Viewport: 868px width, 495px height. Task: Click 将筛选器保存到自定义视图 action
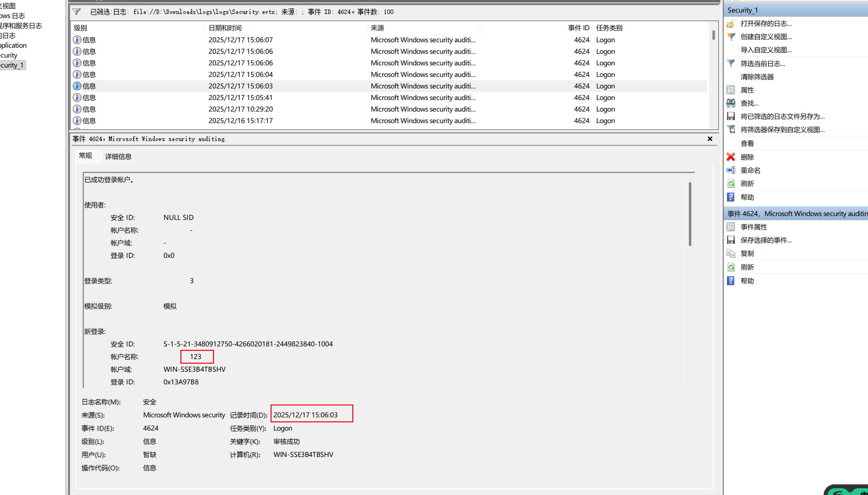tap(782, 130)
